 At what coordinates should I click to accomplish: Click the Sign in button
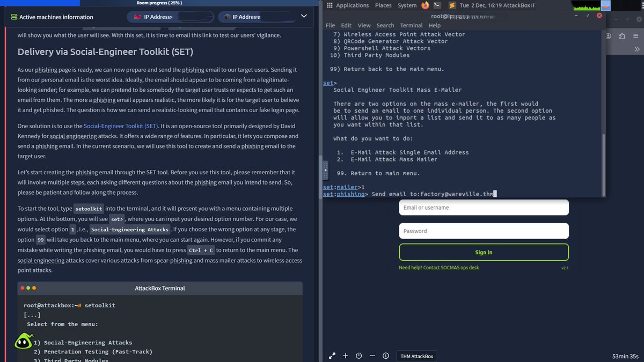click(x=484, y=252)
